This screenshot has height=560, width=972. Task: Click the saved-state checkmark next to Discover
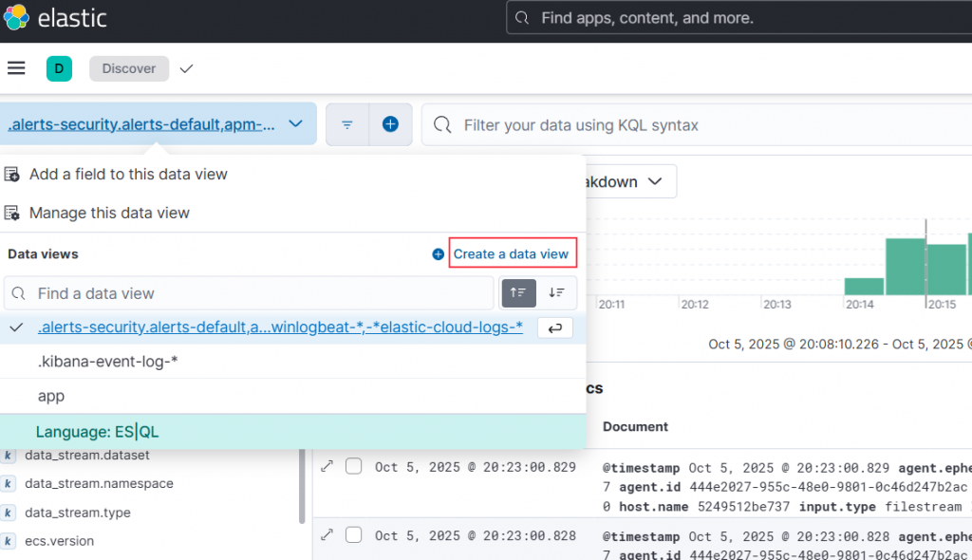(186, 68)
